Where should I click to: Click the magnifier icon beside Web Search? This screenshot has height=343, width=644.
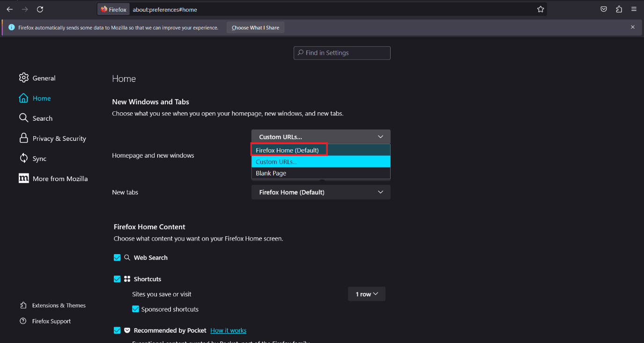(x=127, y=257)
